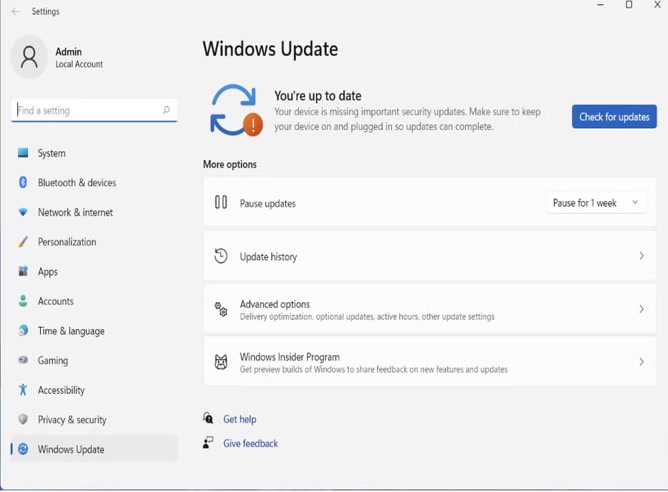Click the Check for updates button
This screenshot has width=668, height=492.
point(614,116)
